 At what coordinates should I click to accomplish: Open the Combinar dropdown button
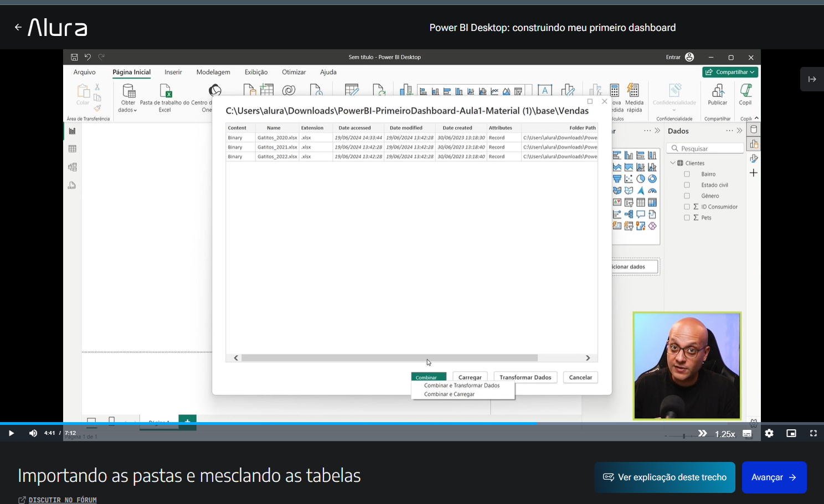click(429, 377)
